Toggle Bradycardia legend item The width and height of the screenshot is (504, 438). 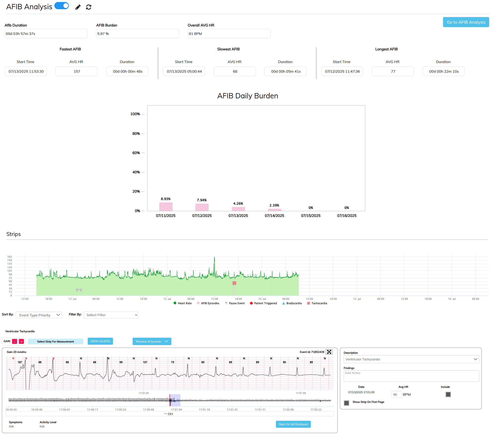pos(292,303)
